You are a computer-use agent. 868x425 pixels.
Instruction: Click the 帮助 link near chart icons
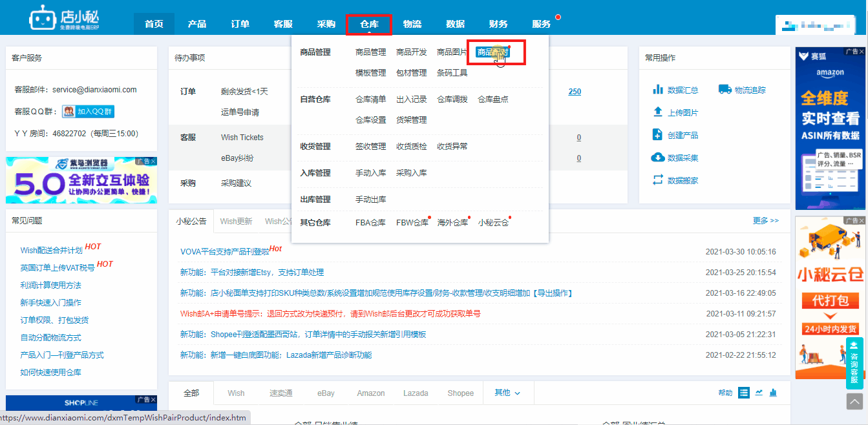click(725, 393)
